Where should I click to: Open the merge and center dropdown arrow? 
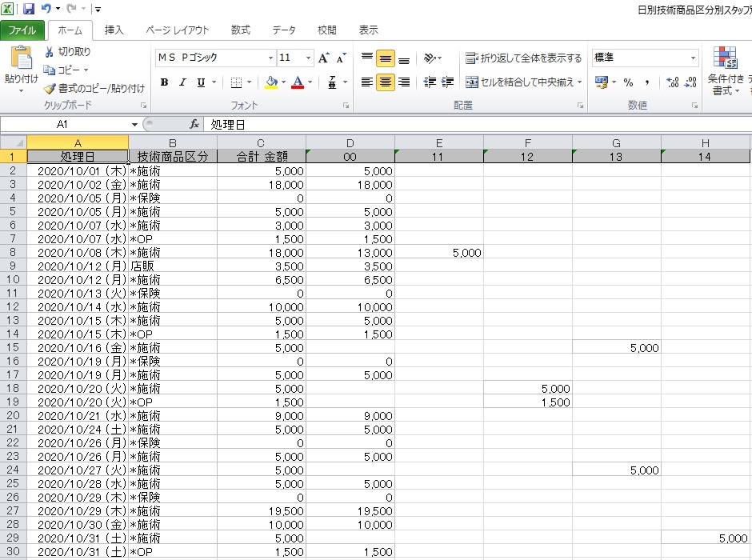pyautogui.click(x=580, y=82)
